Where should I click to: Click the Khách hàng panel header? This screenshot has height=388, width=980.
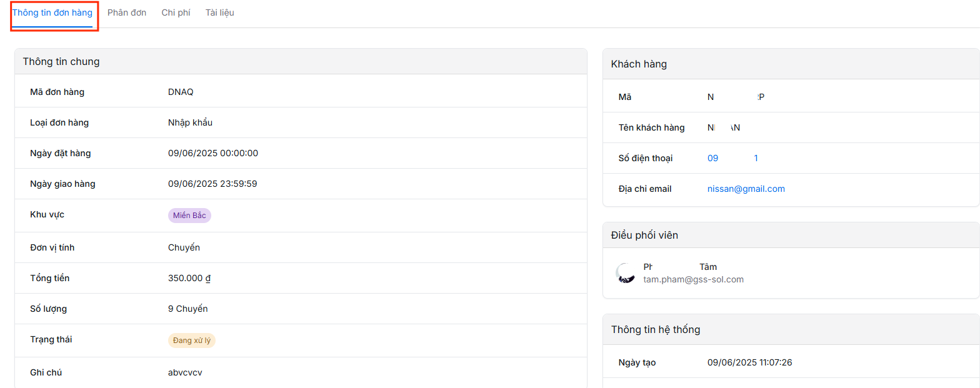(x=639, y=64)
